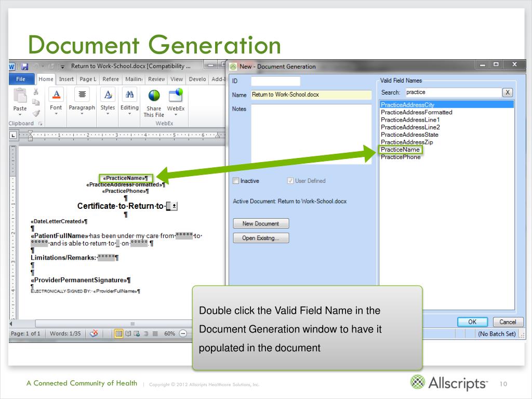Expand the Paragraph group dropdown arrow
The width and height of the screenshot is (532, 399).
82,114
